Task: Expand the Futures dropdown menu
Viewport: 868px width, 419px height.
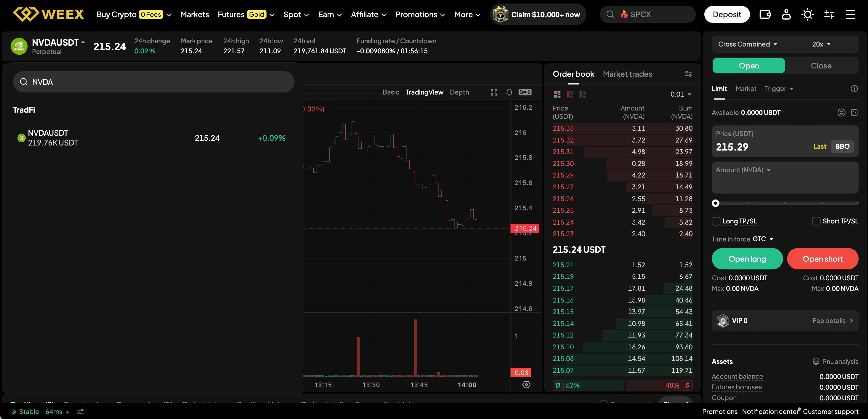Action: (x=246, y=15)
